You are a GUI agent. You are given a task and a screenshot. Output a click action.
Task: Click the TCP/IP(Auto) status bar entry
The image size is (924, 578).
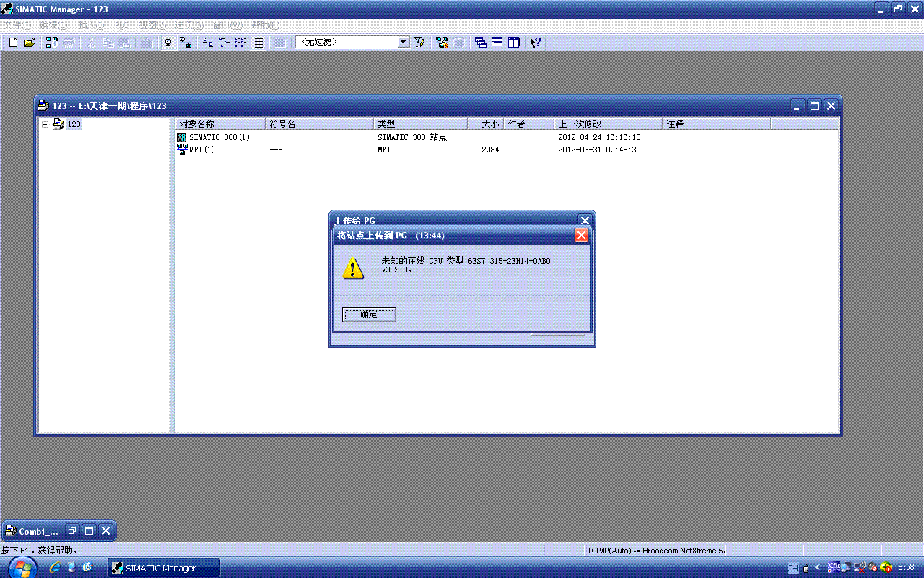(656, 551)
